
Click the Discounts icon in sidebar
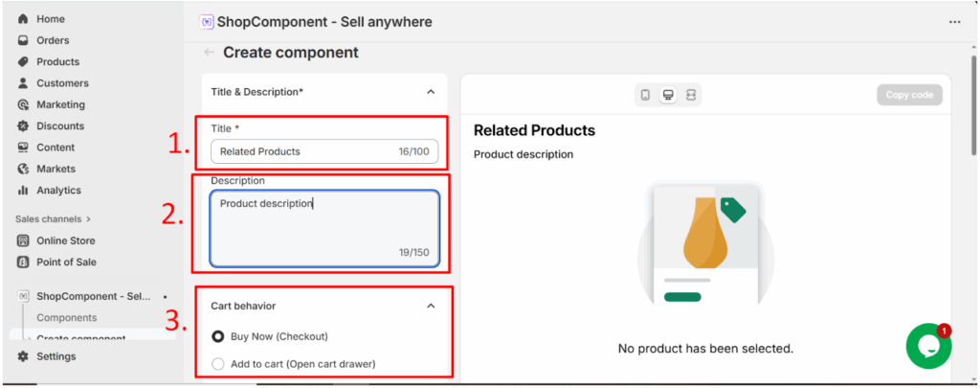(x=23, y=126)
